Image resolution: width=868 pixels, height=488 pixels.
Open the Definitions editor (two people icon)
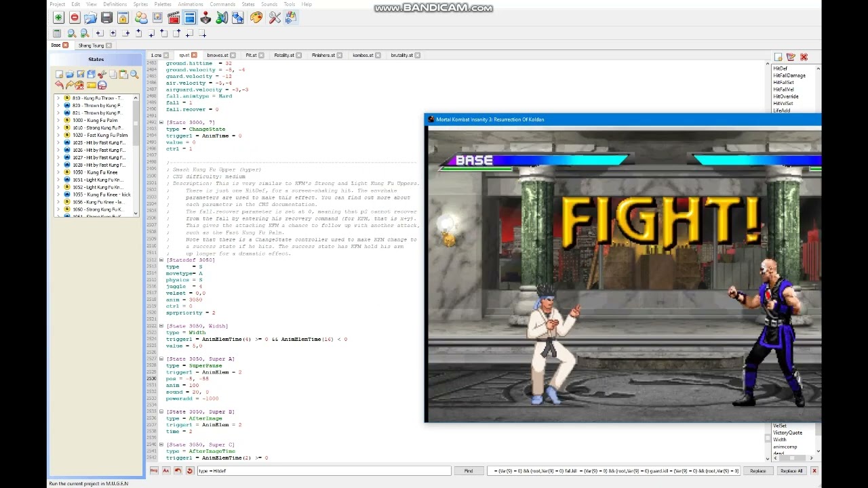coord(141,18)
